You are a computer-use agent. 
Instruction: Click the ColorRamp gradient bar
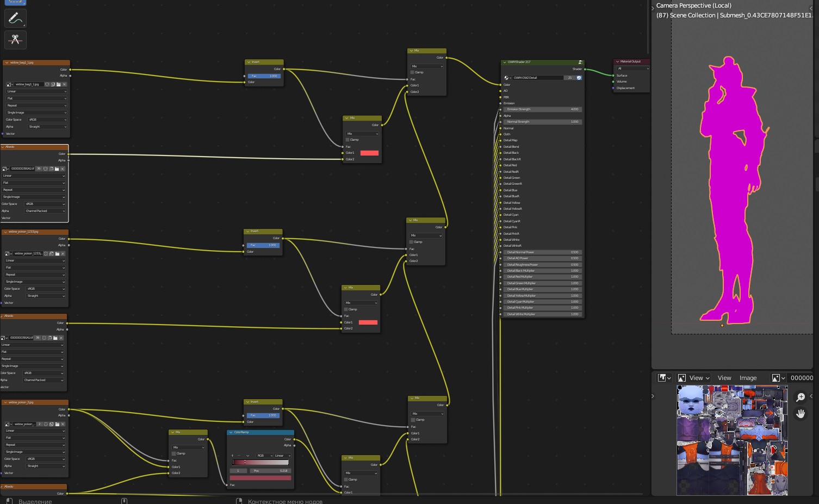tap(260, 463)
